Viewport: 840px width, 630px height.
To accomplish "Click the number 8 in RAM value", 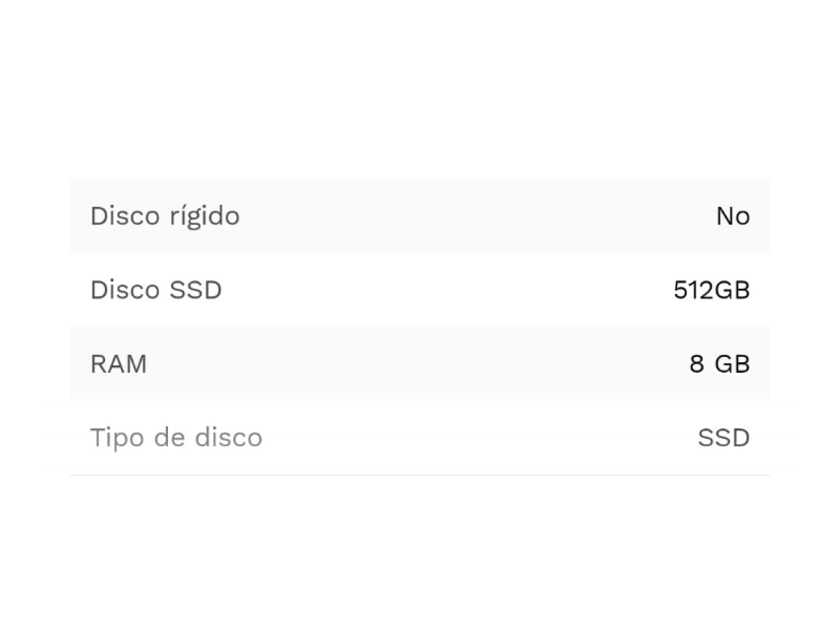I will tap(696, 364).
